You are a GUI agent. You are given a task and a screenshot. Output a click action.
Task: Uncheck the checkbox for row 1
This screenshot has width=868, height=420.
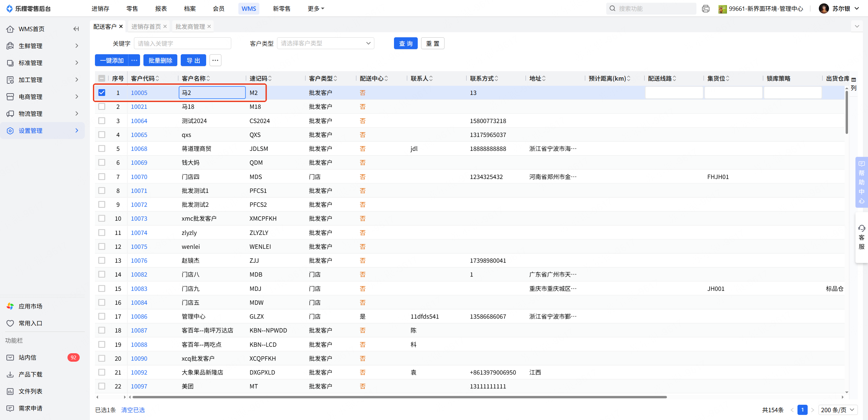pyautogui.click(x=102, y=93)
